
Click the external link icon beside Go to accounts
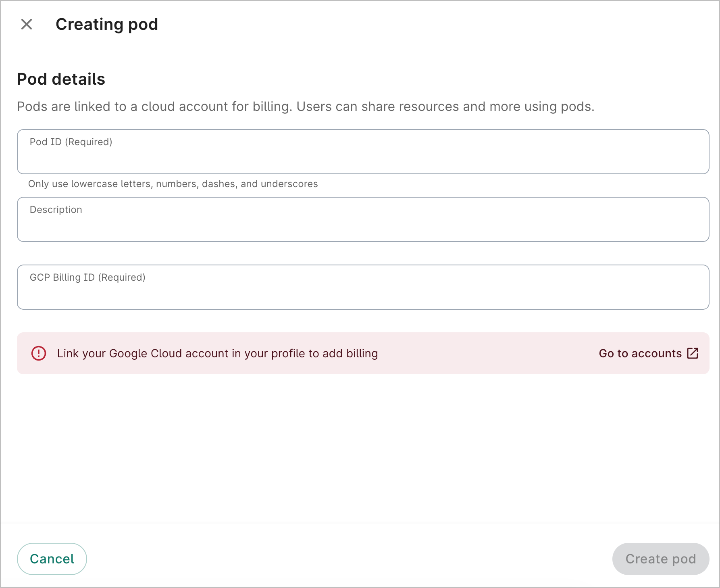pos(692,353)
